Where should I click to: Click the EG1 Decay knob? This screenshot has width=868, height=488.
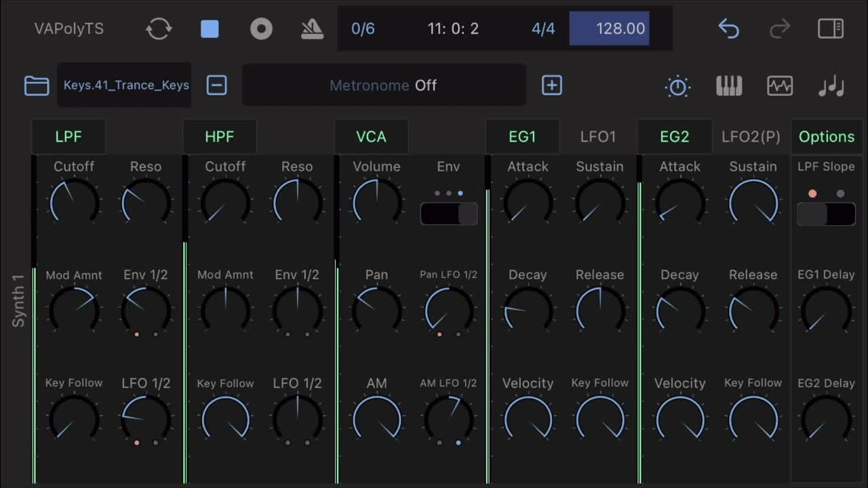(x=528, y=310)
